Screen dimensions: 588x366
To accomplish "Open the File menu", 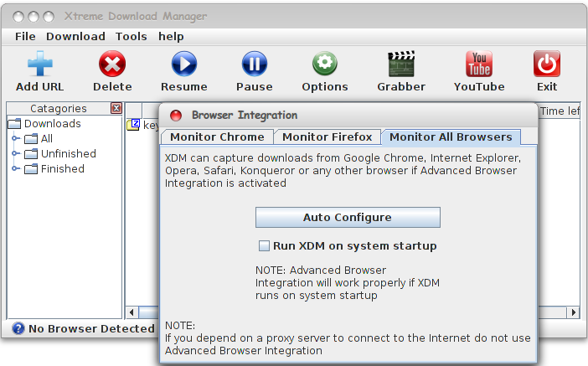I will click(25, 36).
